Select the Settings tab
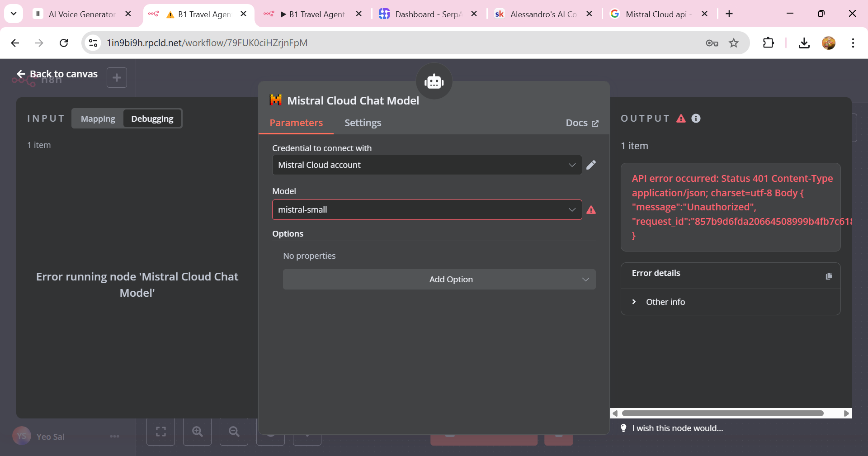Viewport: 868px width, 456px height. pyautogui.click(x=363, y=123)
